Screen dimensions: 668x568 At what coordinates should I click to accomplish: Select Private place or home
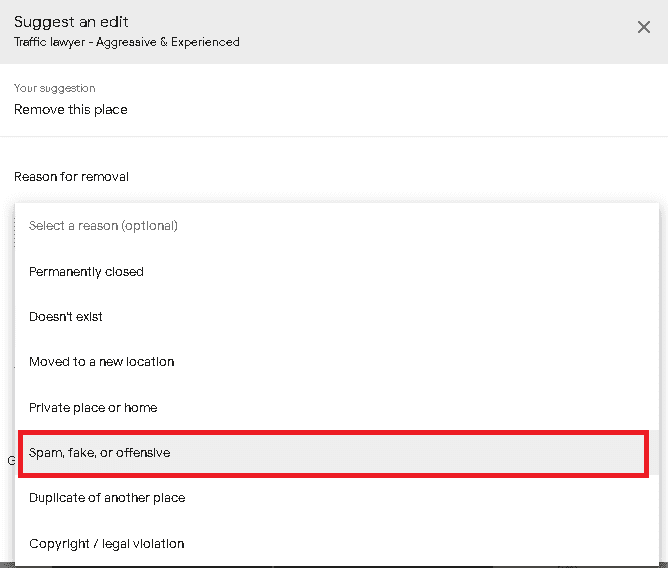click(x=93, y=408)
